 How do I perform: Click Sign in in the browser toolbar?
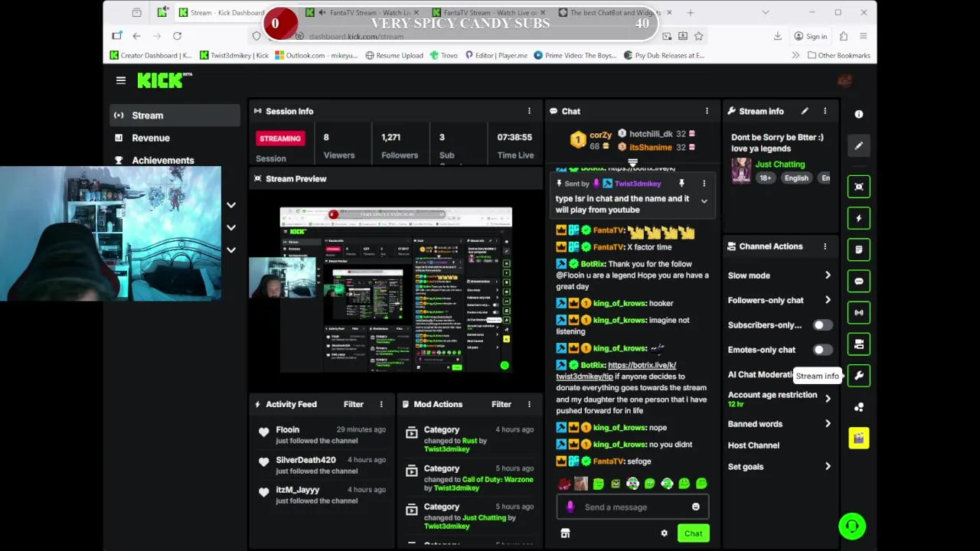810,36
